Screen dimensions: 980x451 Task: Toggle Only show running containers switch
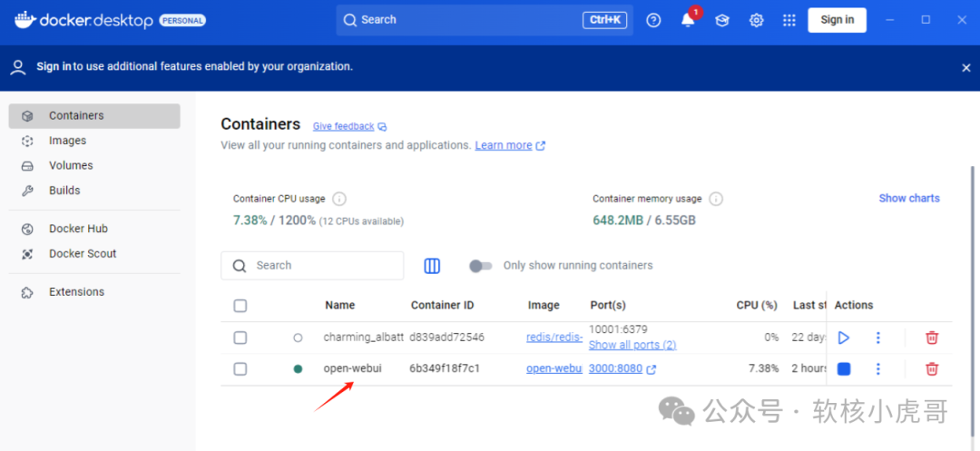pos(481,266)
